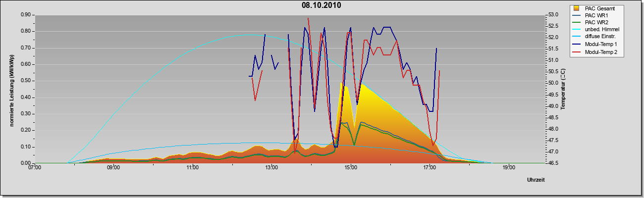Click the 13:00 time axis label

271,168
